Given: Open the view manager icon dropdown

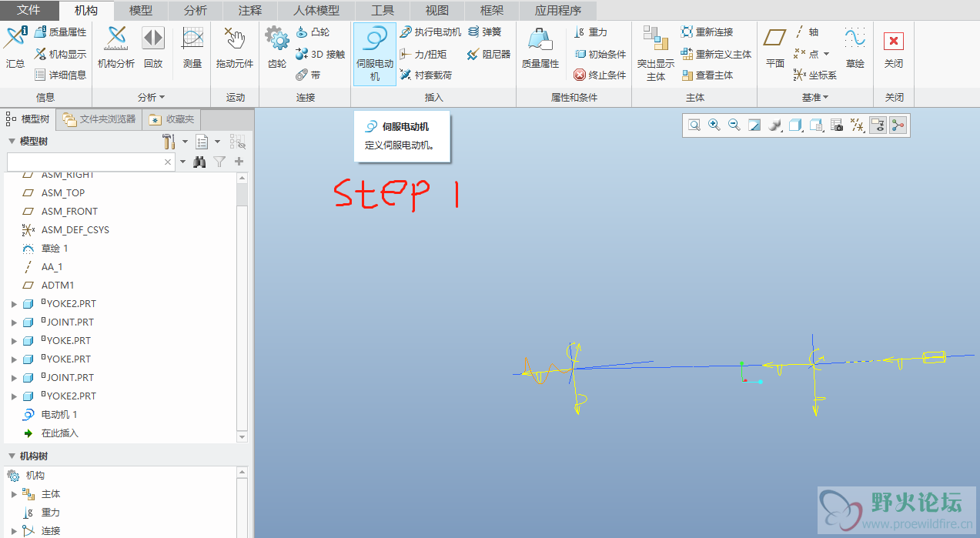Looking at the screenshot, I should tap(837, 125).
